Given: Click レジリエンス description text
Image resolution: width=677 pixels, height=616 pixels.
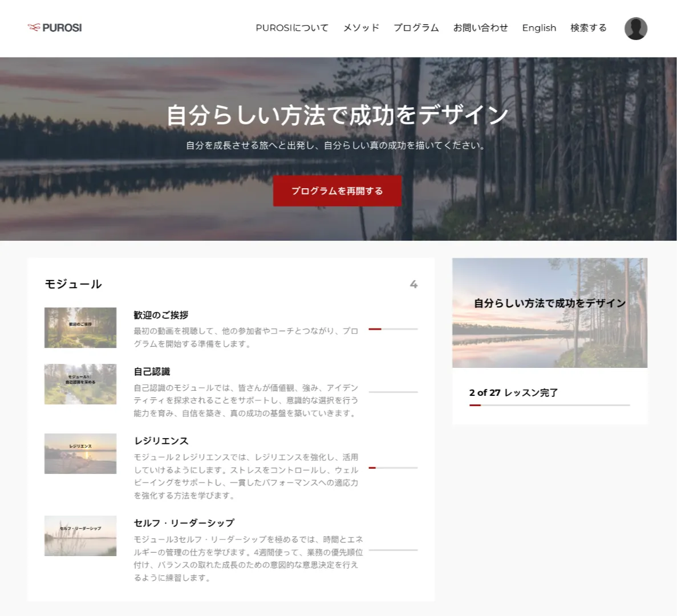Looking at the screenshot, I should point(246,476).
